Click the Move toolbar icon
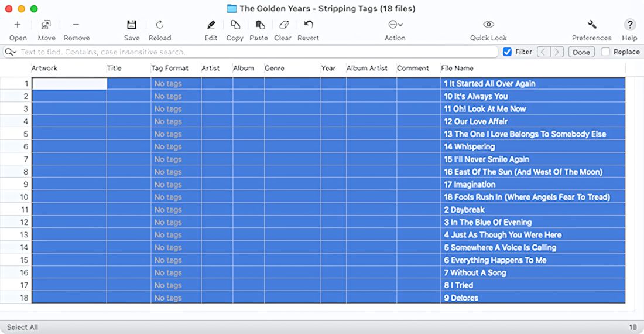Viewport: 644px width, 334px height. coord(46,25)
